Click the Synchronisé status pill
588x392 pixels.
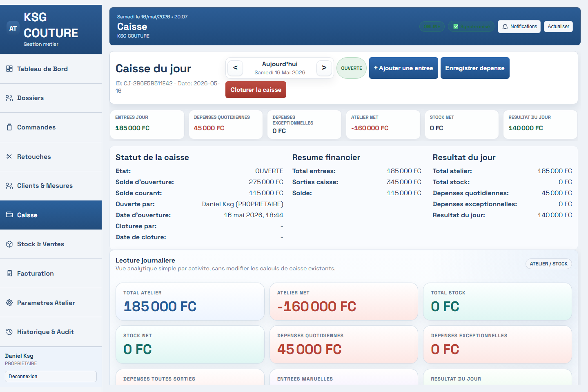(471, 27)
